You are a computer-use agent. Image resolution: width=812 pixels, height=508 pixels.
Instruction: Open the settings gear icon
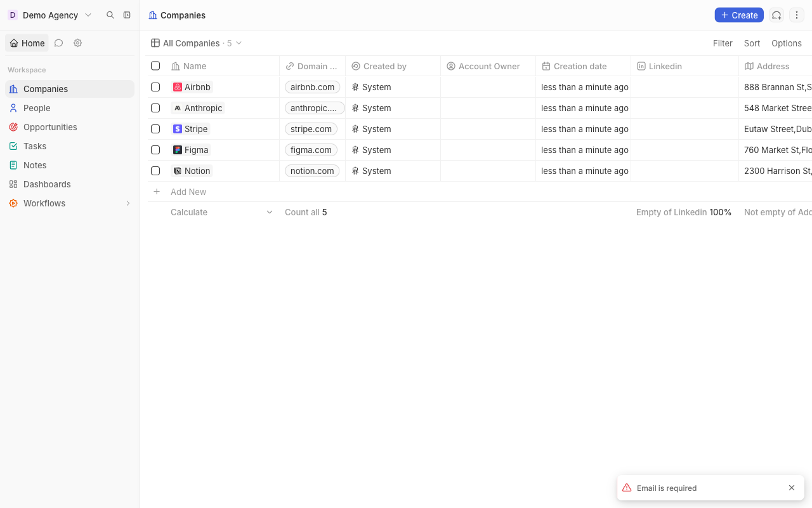77,43
